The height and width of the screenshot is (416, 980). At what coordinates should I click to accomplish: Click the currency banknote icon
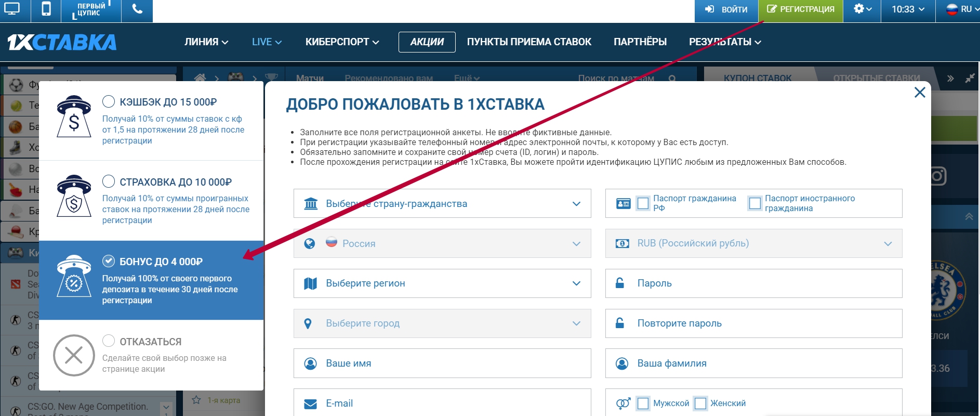click(x=623, y=243)
